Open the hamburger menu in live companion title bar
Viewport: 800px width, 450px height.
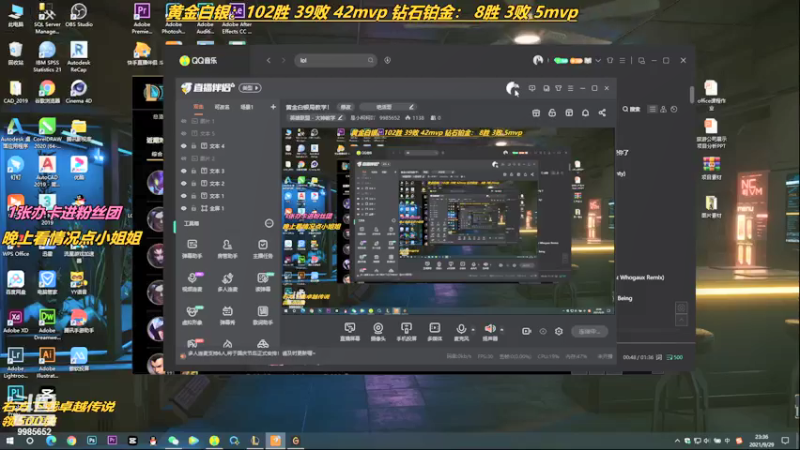[x=571, y=88]
